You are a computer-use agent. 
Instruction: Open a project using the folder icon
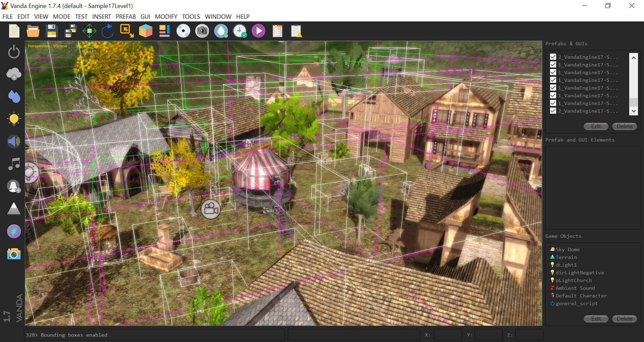click(x=33, y=31)
